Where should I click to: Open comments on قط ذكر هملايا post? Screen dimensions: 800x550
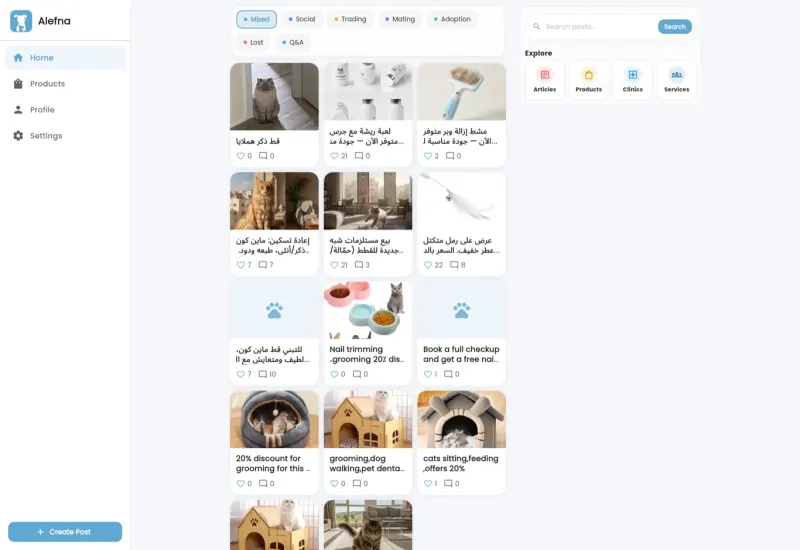coord(263,156)
